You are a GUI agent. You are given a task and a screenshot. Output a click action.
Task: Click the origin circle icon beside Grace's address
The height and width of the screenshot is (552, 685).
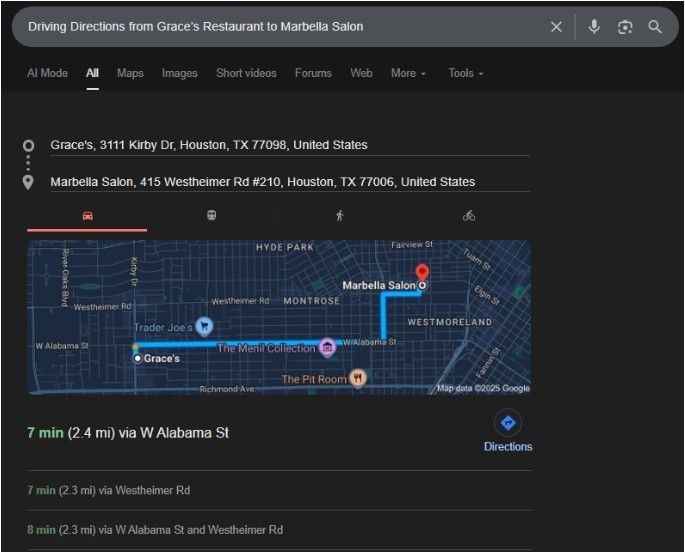pyautogui.click(x=28, y=145)
